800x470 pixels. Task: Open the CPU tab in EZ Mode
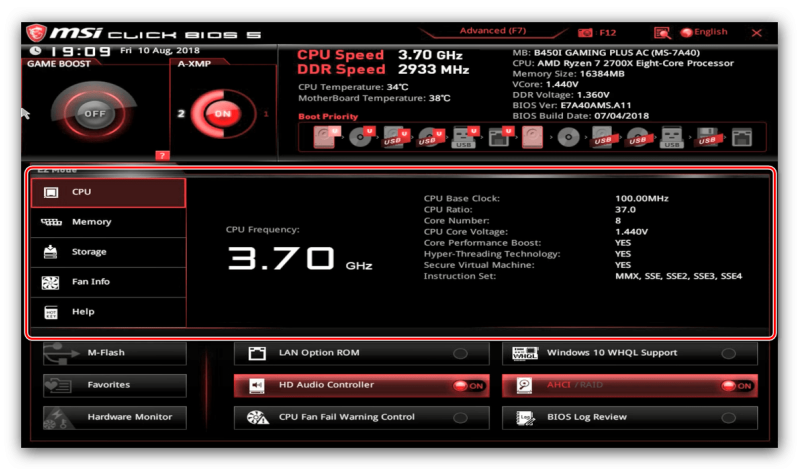coord(108,192)
